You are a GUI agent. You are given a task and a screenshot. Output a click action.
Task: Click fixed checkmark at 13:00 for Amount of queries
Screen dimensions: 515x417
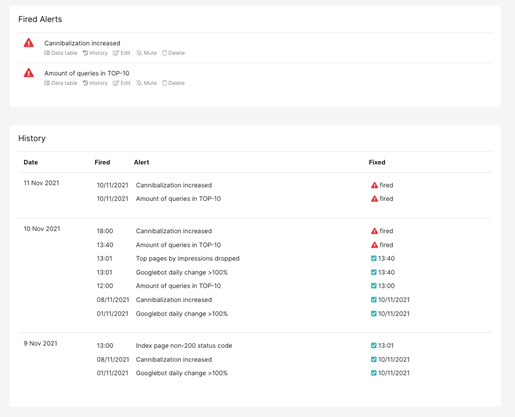374,286
